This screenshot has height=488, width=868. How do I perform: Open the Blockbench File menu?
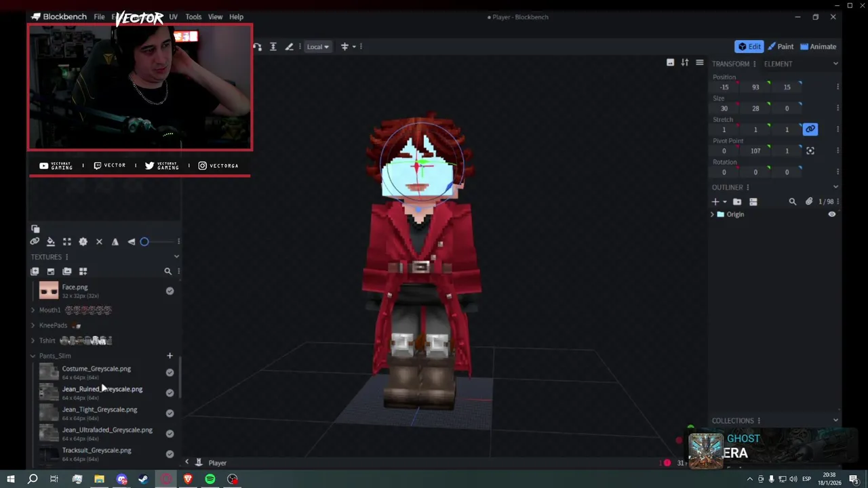tap(99, 17)
